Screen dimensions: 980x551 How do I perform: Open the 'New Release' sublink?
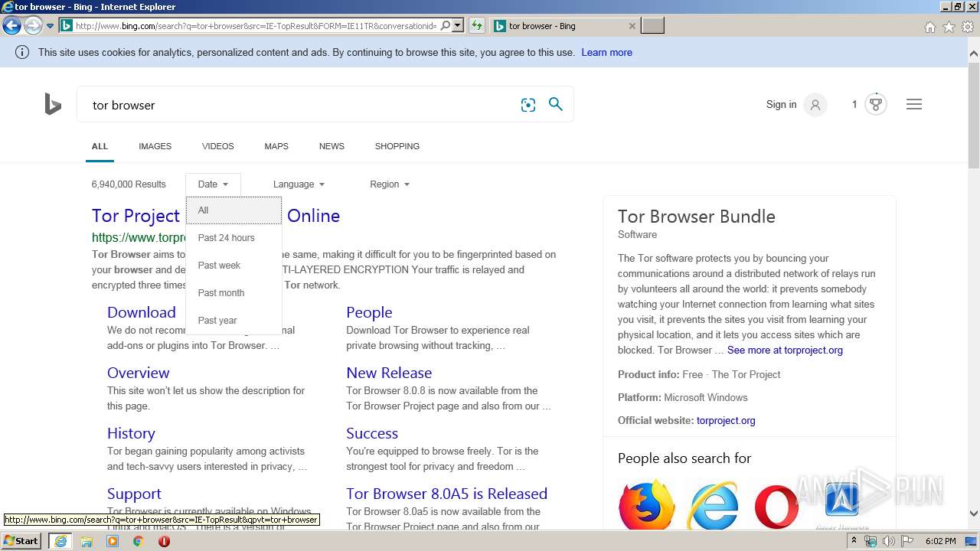[389, 373]
